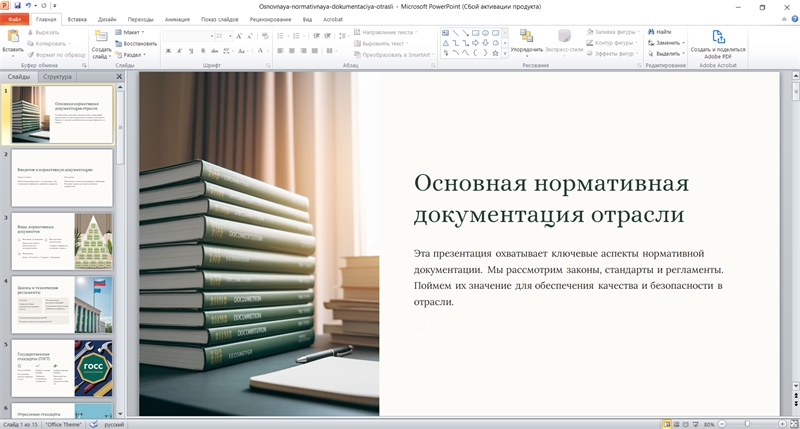
Task: Toggle Bold (Ж) formatting
Action: (x=168, y=51)
